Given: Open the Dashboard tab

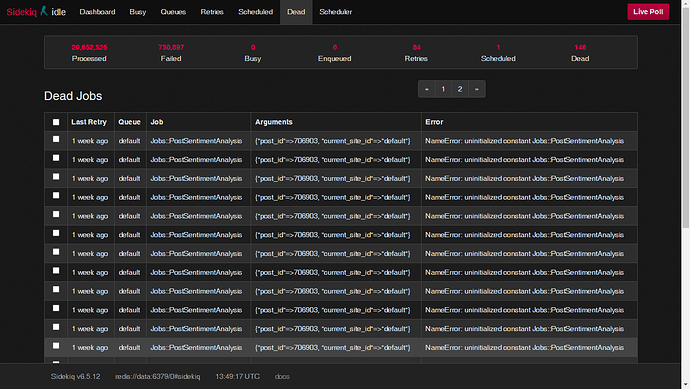Looking at the screenshot, I should pyautogui.click(x=97, y=12).
